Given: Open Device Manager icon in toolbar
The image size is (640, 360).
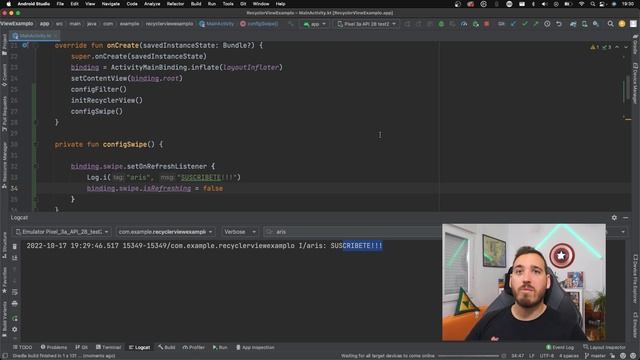Looking at the screenshot, I should click(x=584, y=24).
